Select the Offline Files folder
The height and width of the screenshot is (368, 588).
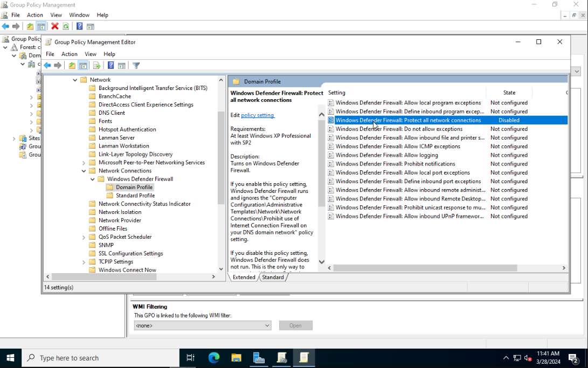pos(113,228)
